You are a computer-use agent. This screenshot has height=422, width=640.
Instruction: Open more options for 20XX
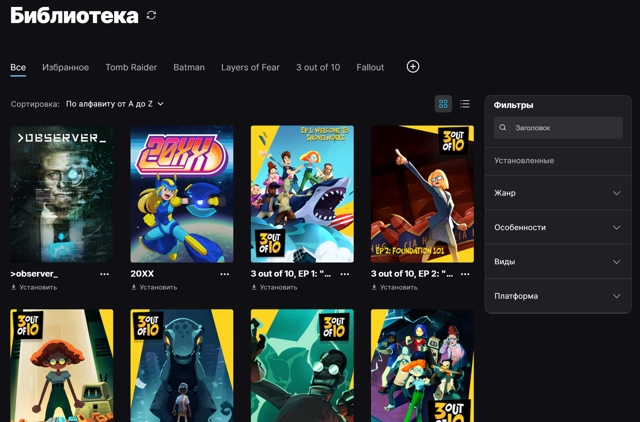224,274
